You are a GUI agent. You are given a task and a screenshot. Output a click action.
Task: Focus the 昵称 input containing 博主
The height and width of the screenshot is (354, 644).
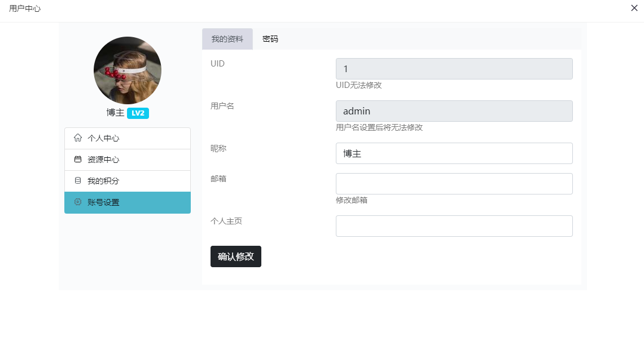pyautogui.click(x=454, y=153)
